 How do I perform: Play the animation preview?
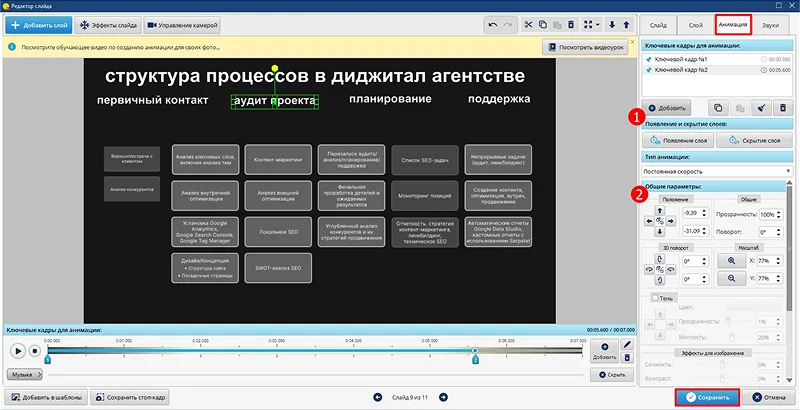[x=18, y=351]
